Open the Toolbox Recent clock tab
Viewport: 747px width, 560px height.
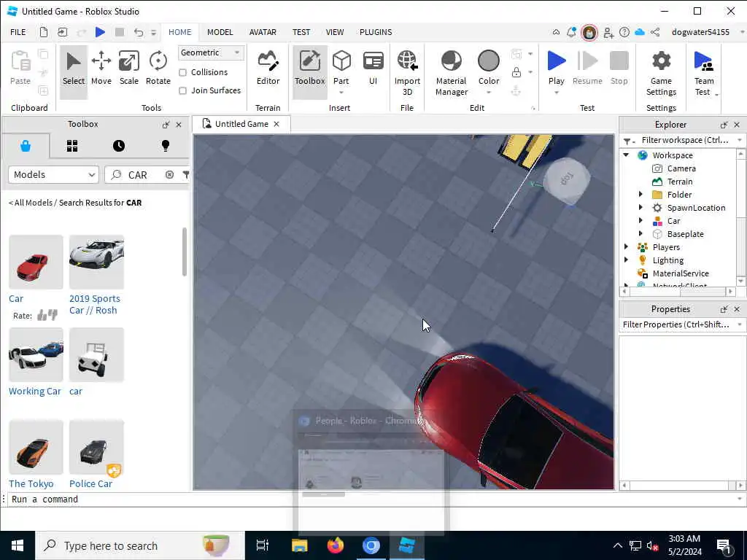[x=119, y=146]
